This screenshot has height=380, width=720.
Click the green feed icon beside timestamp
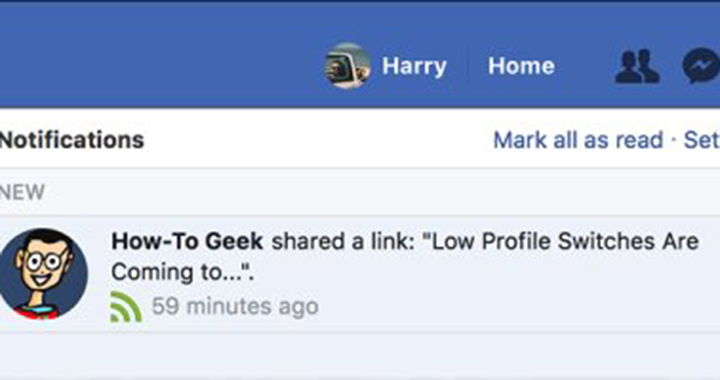coord(126,307)
